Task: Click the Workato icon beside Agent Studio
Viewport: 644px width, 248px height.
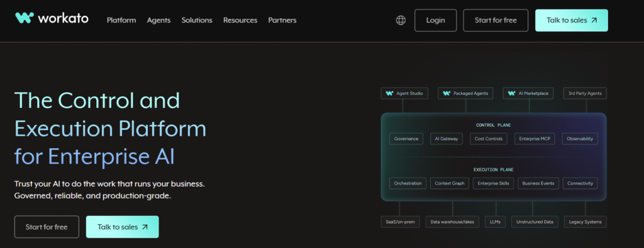Action: click(389, 94)
